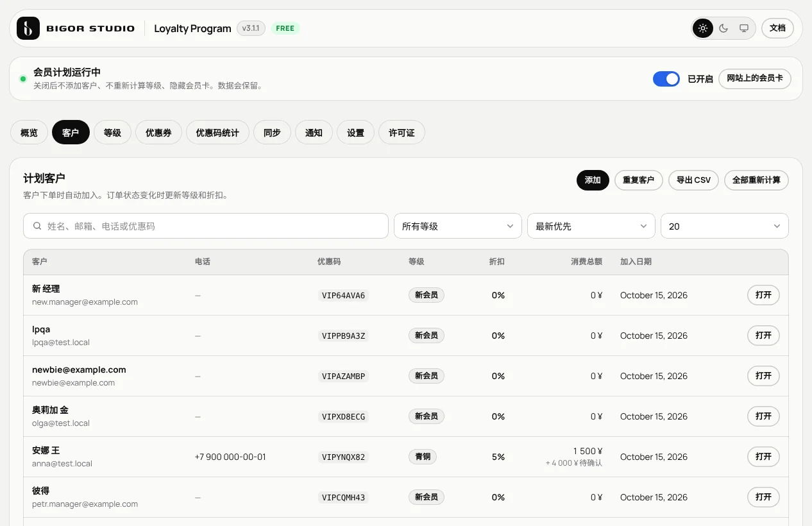
Task: Click the 添加 customer button
Action: point(593,180)
